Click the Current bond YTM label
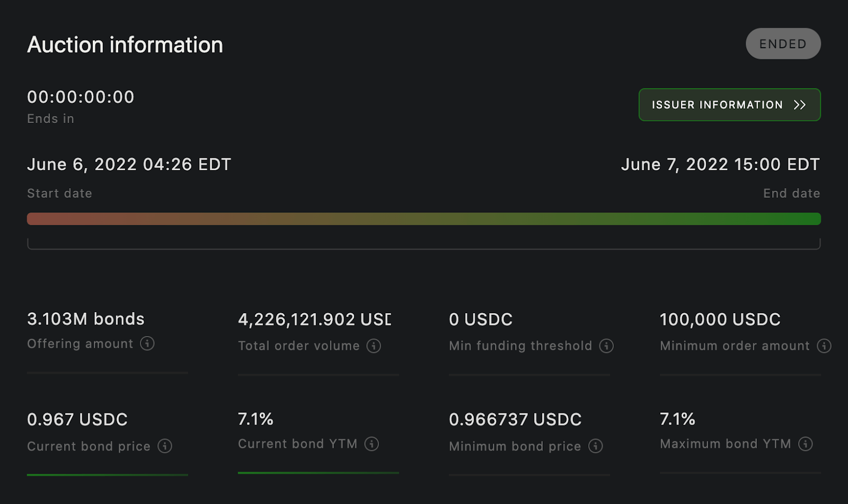 [297, 444]
